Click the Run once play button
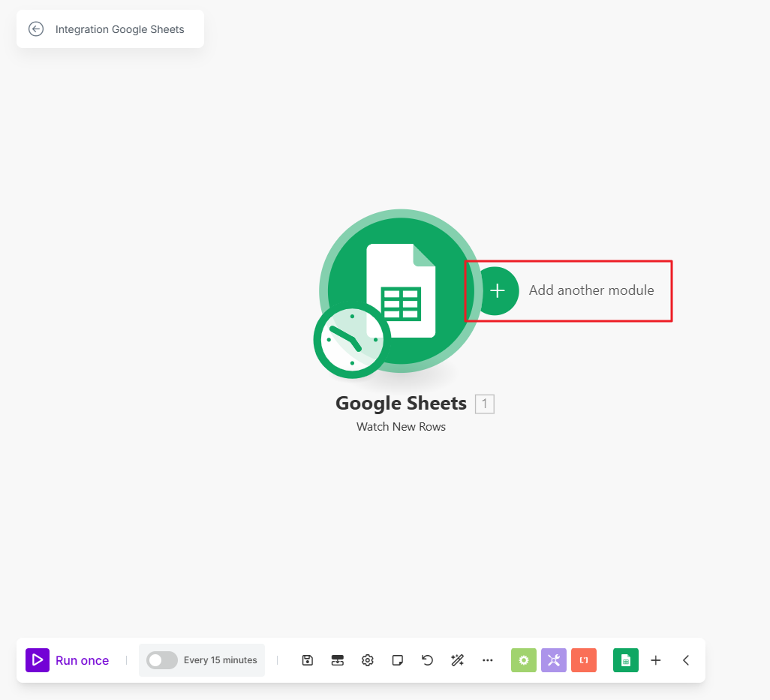Screen dimensions: 770x700 [x=38, y=660]
